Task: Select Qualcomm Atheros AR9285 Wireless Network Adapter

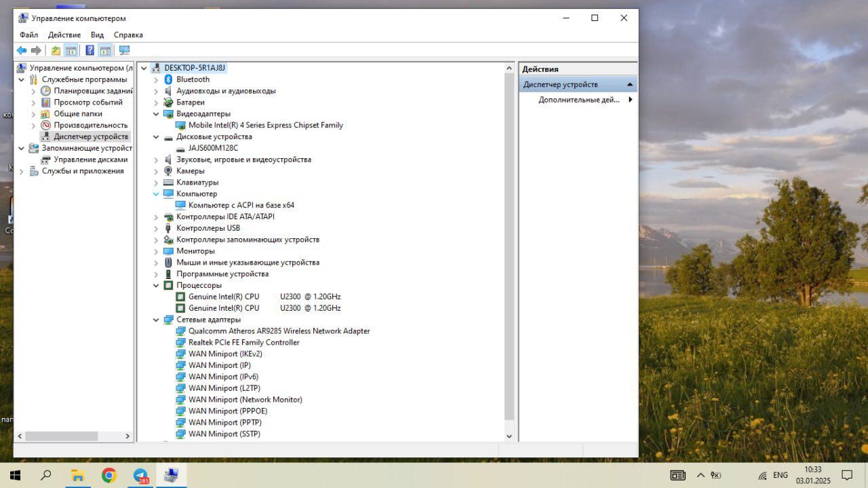Action: pyautogui.click(x=279, y=331)
